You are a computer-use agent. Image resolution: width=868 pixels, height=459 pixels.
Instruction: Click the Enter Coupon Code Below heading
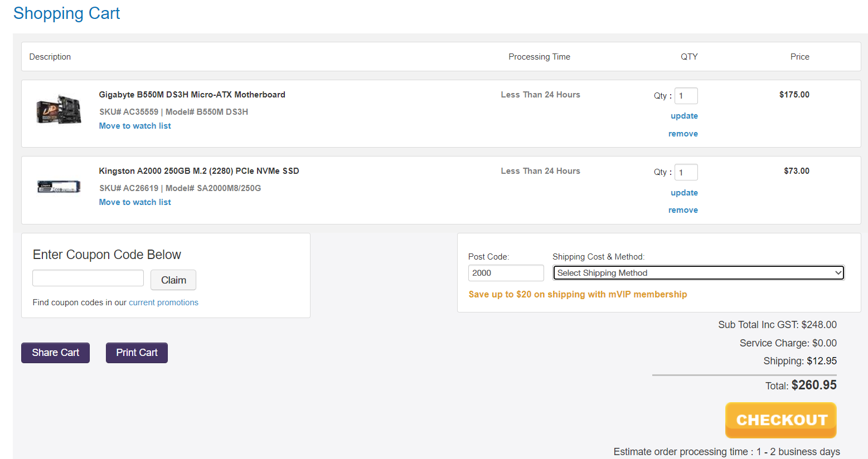(x=107, y=255)
